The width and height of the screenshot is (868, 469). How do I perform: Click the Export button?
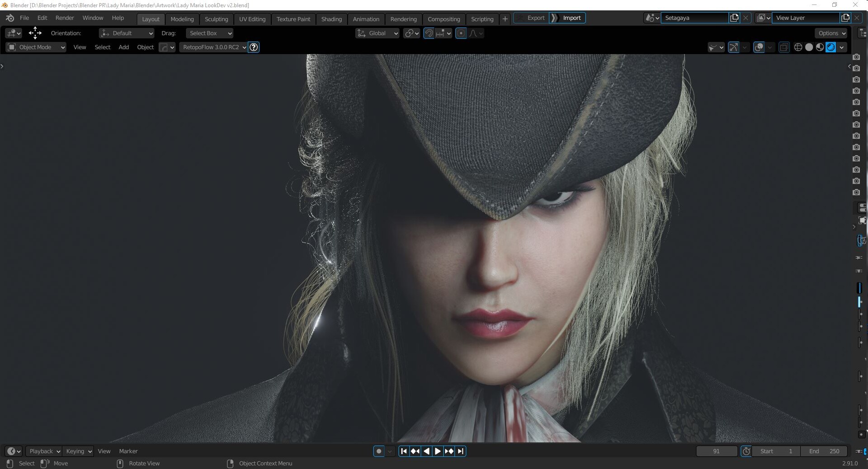coord(531,18)
